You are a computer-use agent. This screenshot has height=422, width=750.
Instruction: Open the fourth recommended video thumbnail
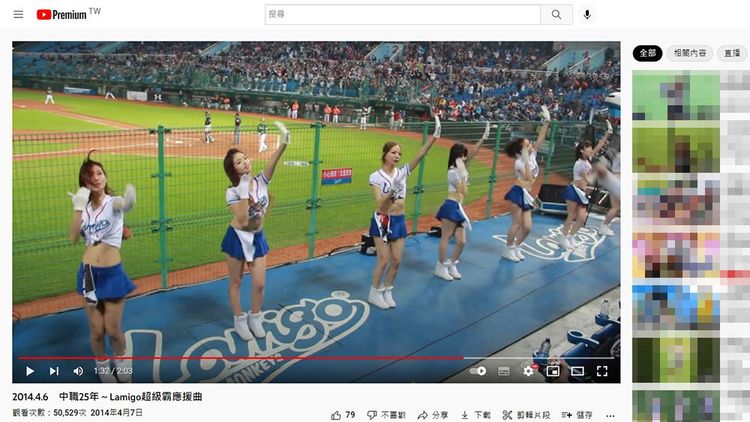676,255
